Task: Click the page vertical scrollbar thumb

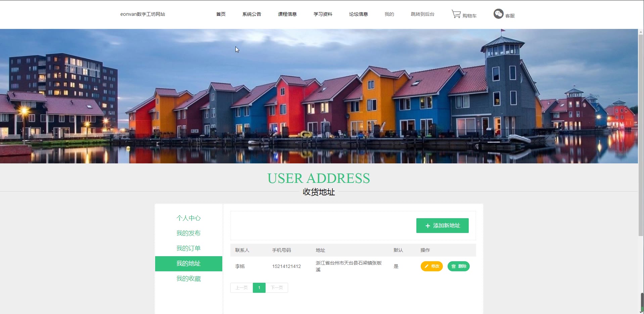Action: (x=641, y=134)
